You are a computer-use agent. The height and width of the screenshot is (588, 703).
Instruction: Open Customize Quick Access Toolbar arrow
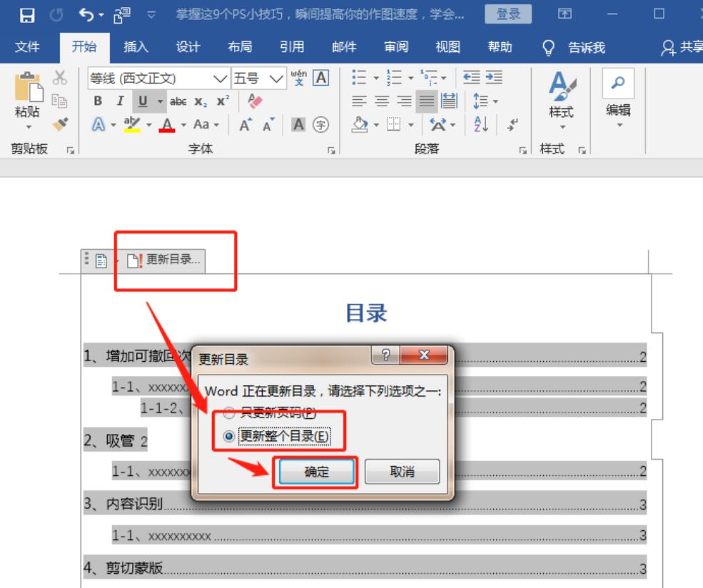coord(151,15)
